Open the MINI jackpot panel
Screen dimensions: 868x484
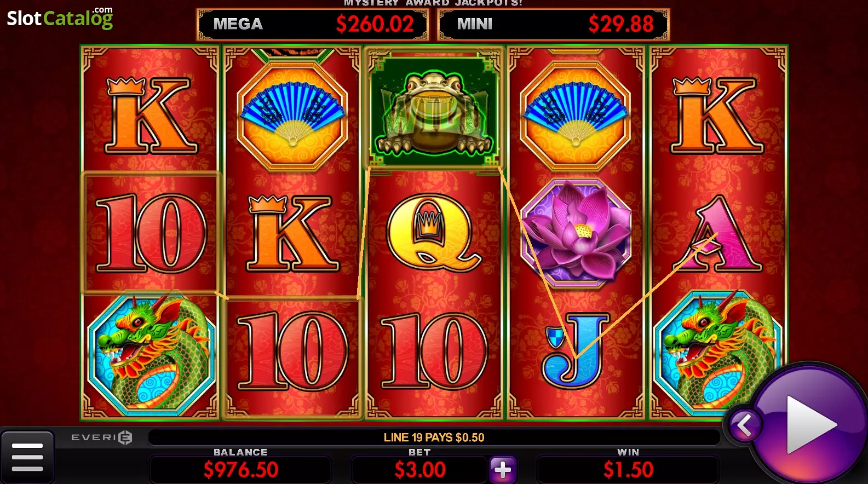tap(554, 24)
